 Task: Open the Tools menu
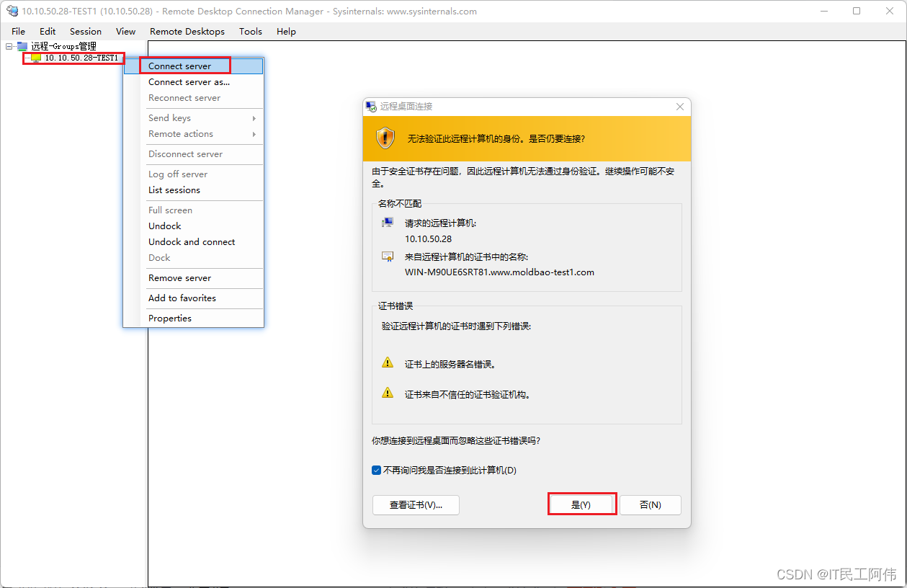pyautogui.click(x=251, y=31)
